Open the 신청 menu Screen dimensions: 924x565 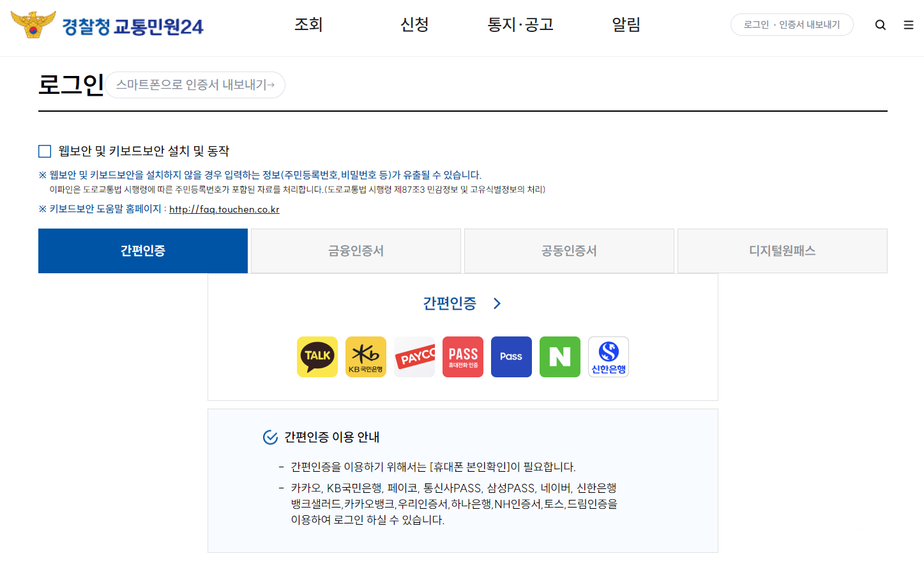(x=414, y=24)
